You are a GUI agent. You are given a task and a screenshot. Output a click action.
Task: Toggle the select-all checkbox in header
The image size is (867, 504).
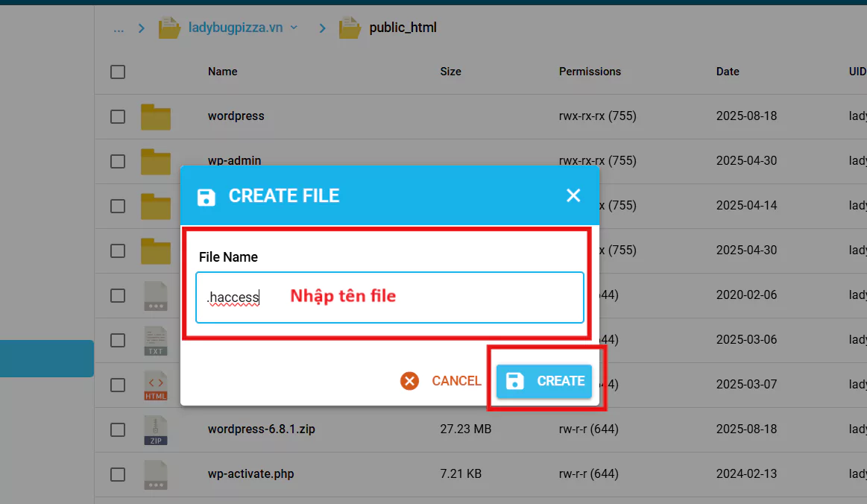tap(118, 72)
